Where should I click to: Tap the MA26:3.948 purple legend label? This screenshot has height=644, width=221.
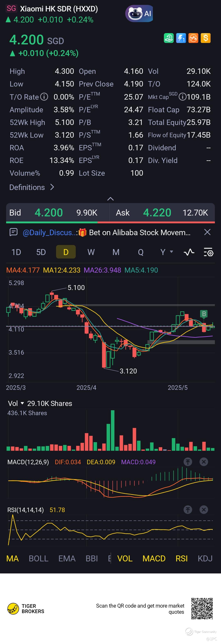[102, 270]
